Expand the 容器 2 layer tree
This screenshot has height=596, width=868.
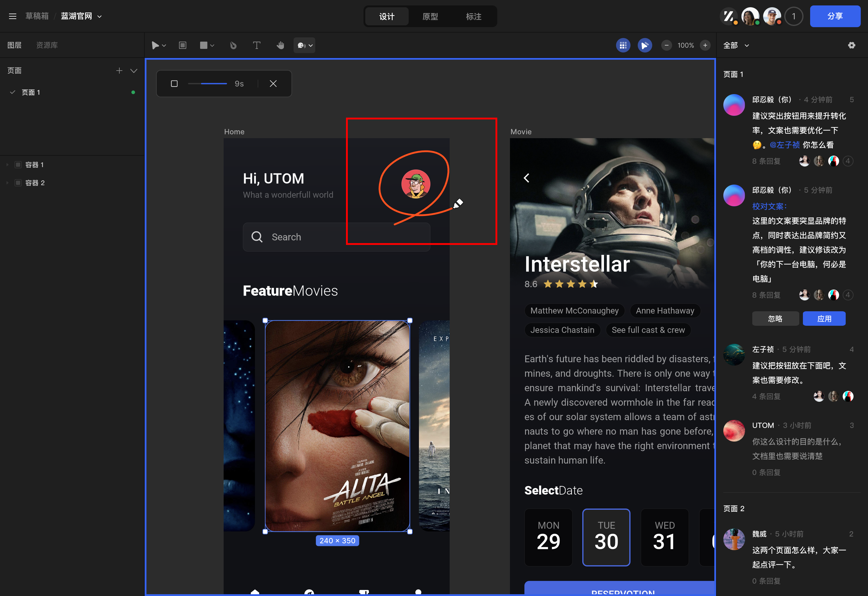click(x=8, y=183)
